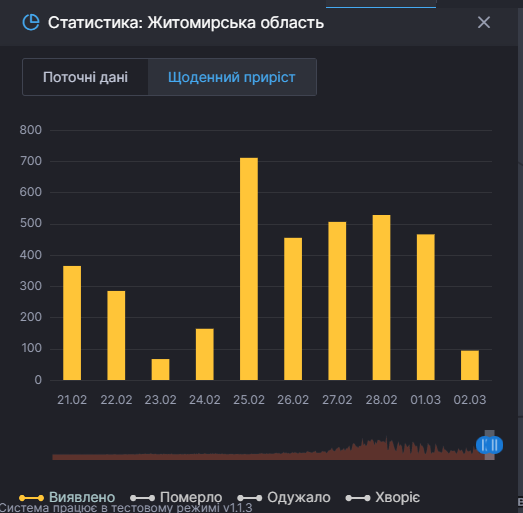Click the bar for 26.02
This screenshot has width=523, height=513.
tap(293, 309)
